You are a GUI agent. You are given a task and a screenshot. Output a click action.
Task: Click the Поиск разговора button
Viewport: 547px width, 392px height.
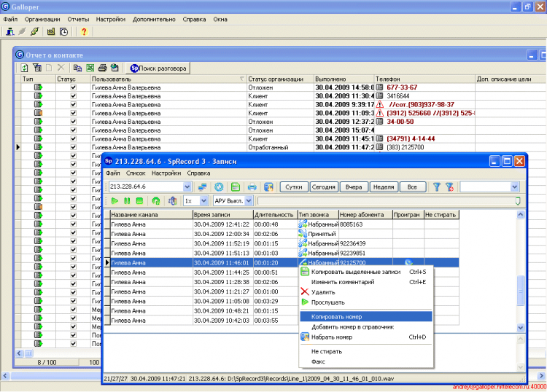[158, 68]
